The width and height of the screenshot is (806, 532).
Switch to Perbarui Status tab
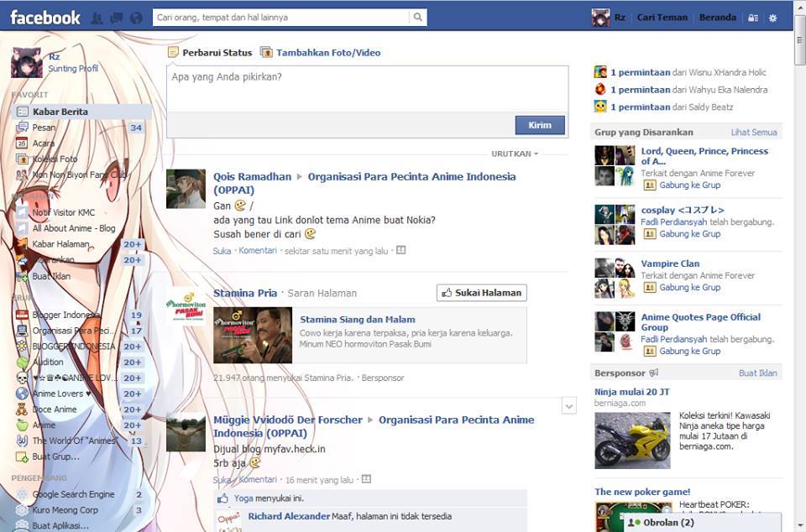(x=210, y=52)
